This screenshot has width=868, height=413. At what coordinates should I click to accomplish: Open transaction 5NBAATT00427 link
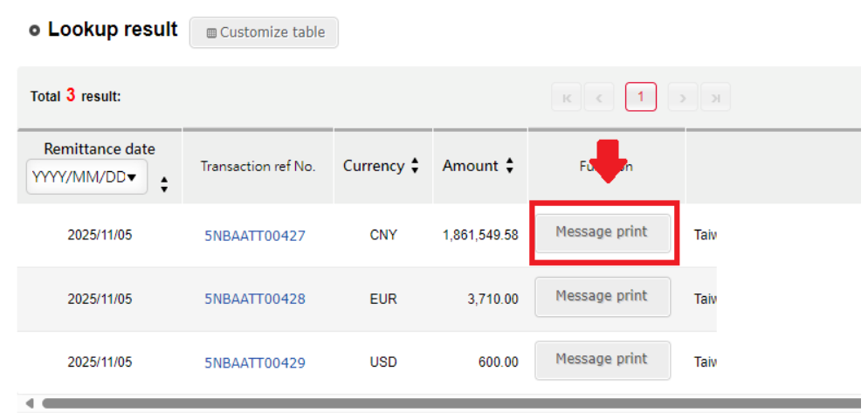[x=255, y=235]
